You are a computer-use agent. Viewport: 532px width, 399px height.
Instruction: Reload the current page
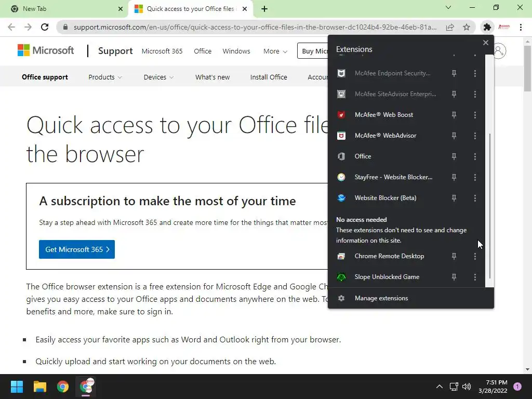point(45,27)
